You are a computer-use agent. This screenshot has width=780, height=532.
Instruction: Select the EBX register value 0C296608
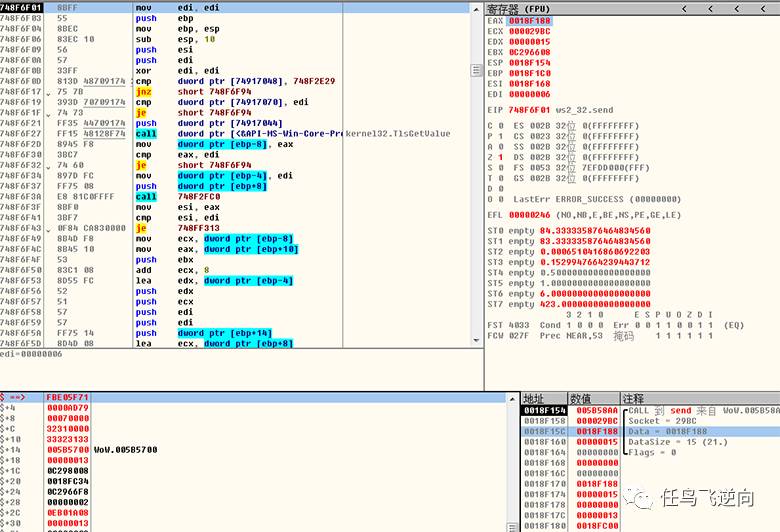529,52
